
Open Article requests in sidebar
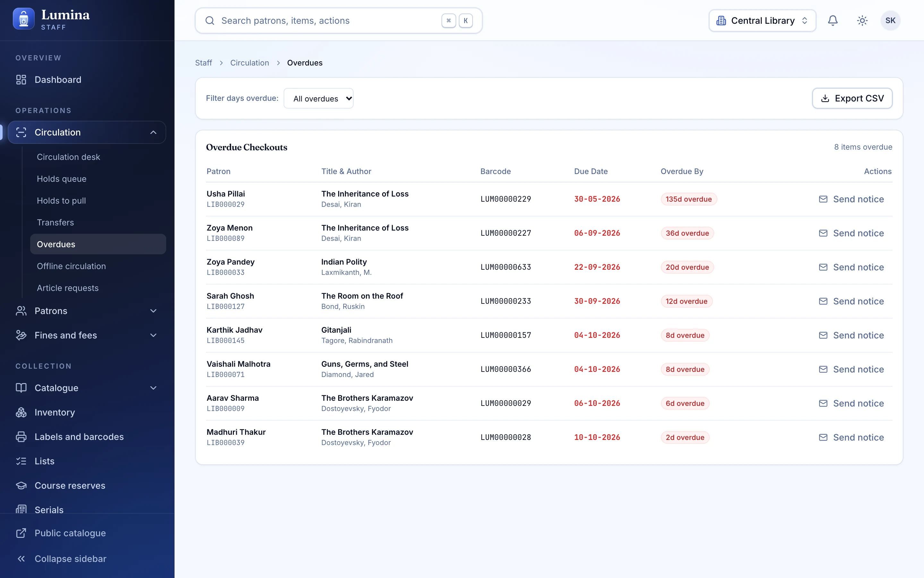coord(98,288)
